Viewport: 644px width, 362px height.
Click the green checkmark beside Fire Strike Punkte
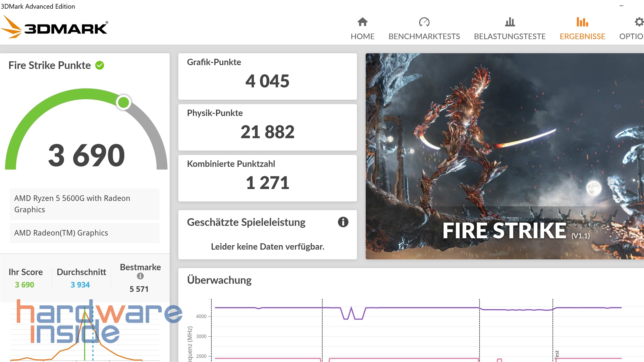[x=99, y=65]
